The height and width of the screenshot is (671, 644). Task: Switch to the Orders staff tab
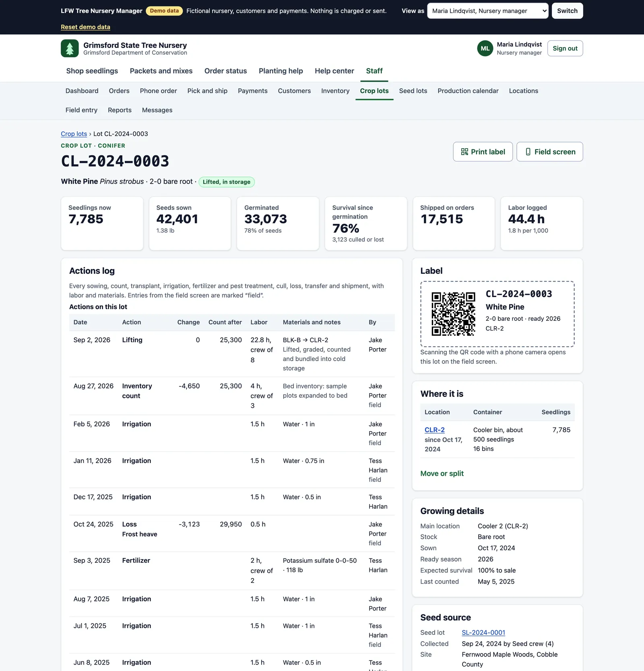[x=119, y=91]
